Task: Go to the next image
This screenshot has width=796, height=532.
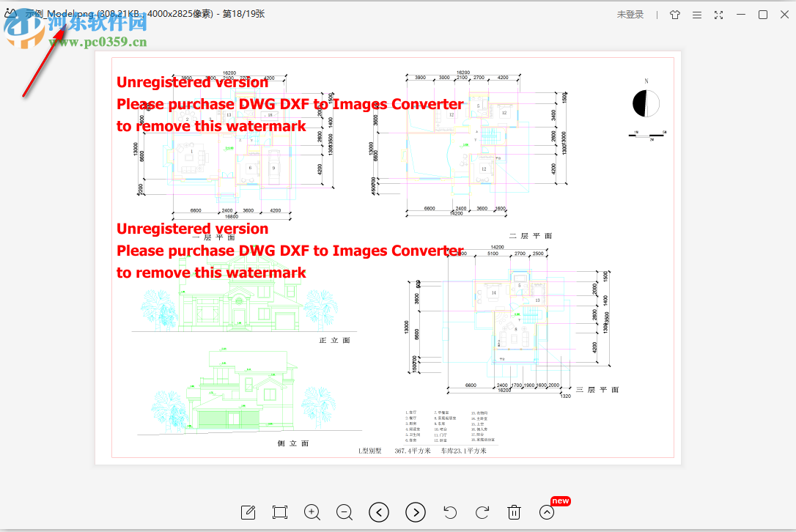Action: coord(416,512)
